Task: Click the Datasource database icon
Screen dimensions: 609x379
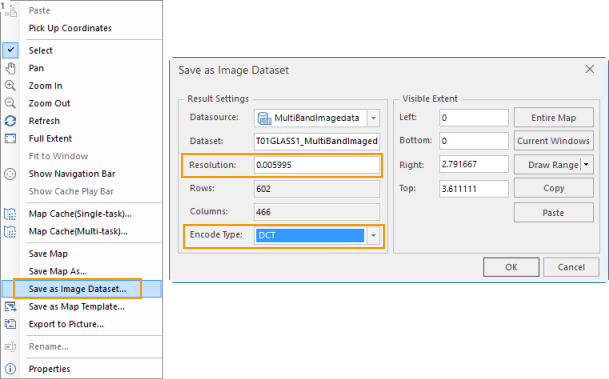Action: click(264, 118)
